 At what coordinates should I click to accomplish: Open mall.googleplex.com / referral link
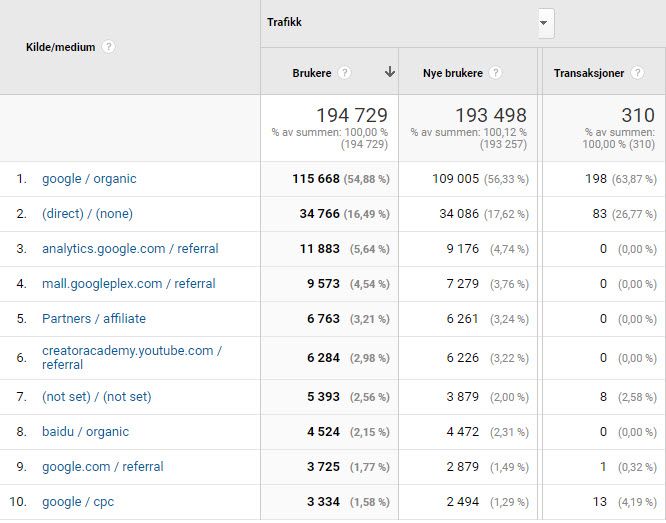(129, 284)
